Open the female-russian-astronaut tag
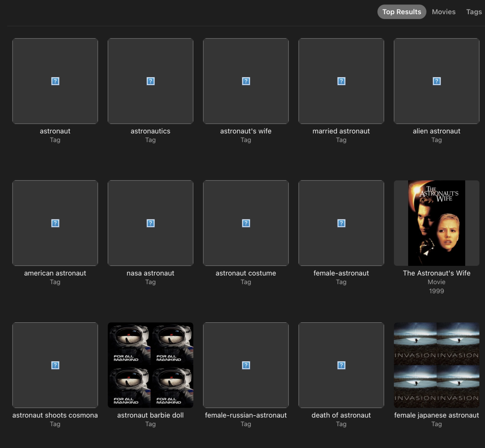Image resolution: width=485 pixels, height=448 pixels. pos(246,365)
